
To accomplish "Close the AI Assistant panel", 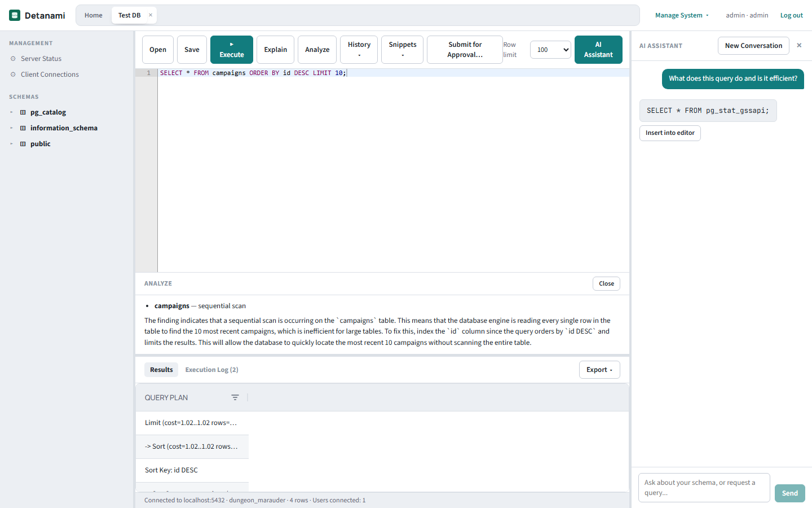I will 799,46.
